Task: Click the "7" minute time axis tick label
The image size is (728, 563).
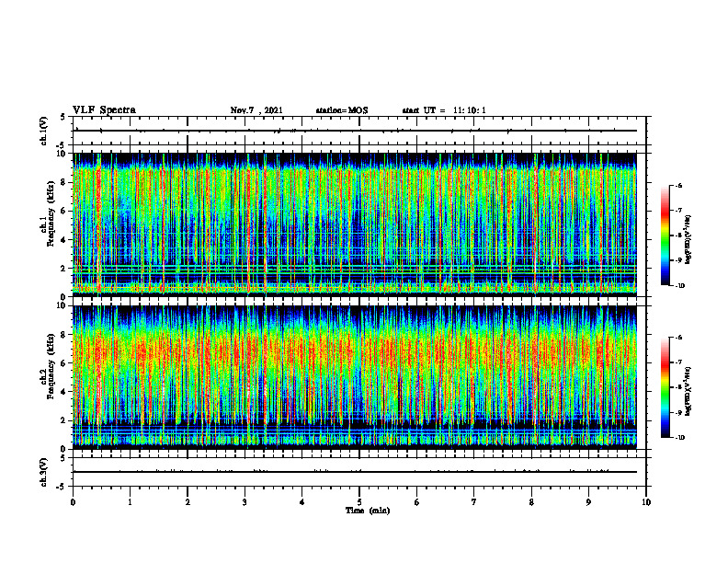Action: (x=474, y=502)
